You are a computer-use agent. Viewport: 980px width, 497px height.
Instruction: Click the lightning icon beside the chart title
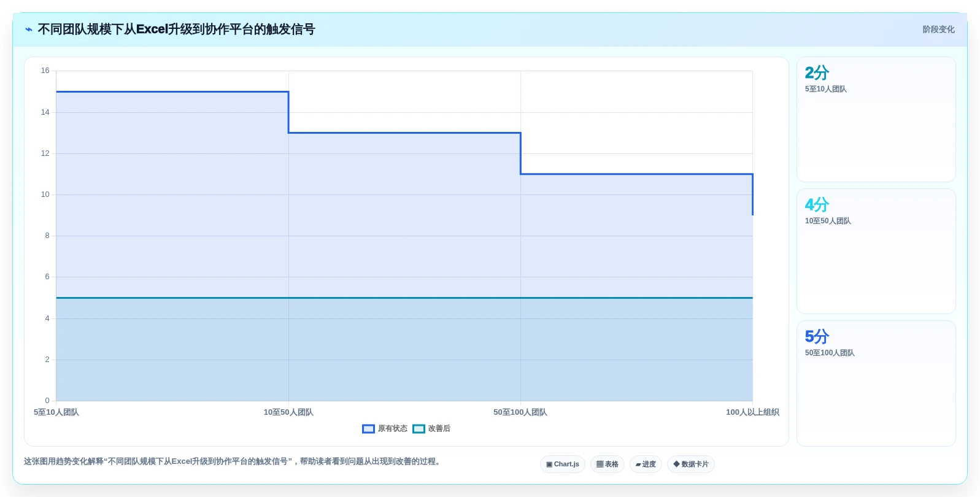coord(28,29)
